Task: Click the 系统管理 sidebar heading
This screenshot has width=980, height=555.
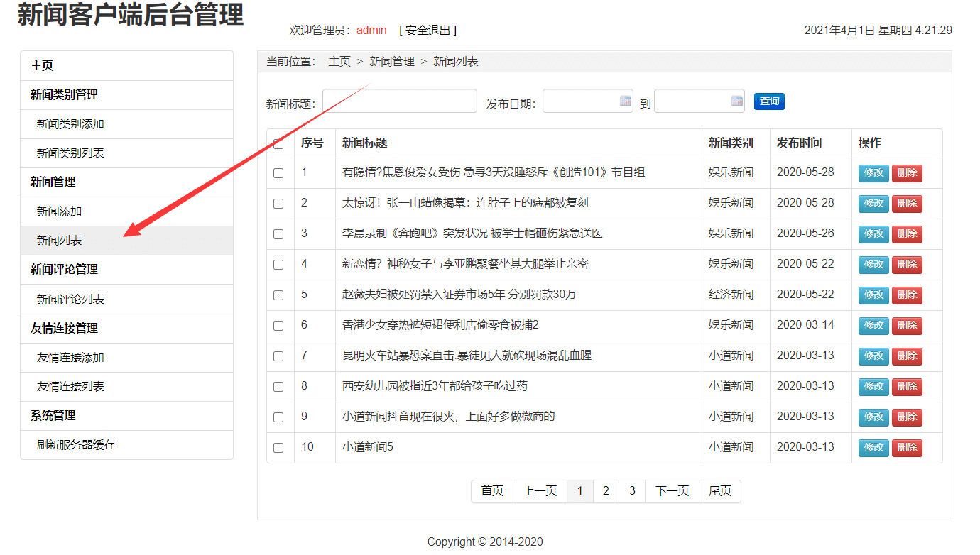Action: click(x=126, y=416)
